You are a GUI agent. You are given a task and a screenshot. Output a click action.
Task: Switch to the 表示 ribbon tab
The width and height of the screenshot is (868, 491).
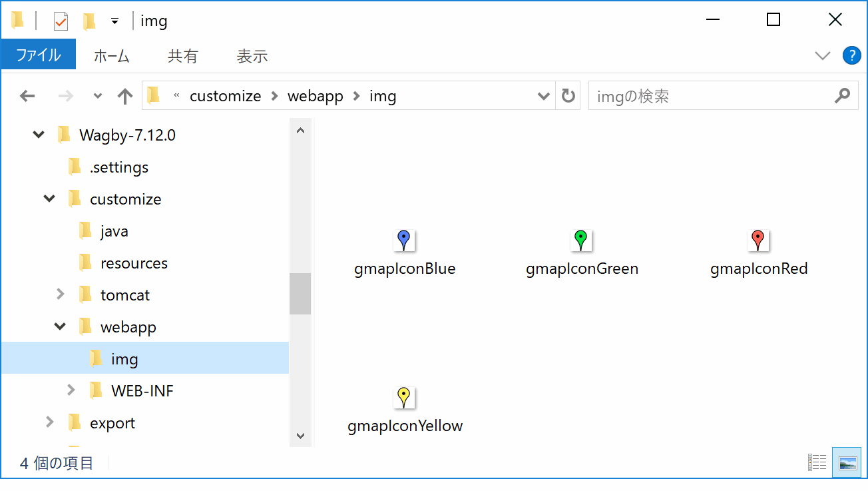click(252, 56)
